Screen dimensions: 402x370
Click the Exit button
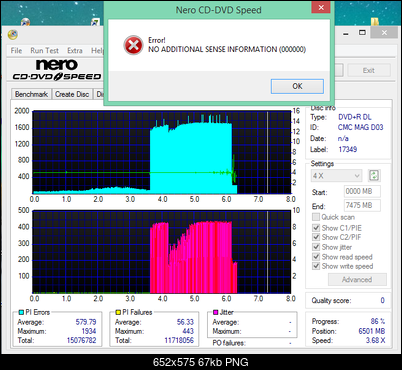point(369,70)
